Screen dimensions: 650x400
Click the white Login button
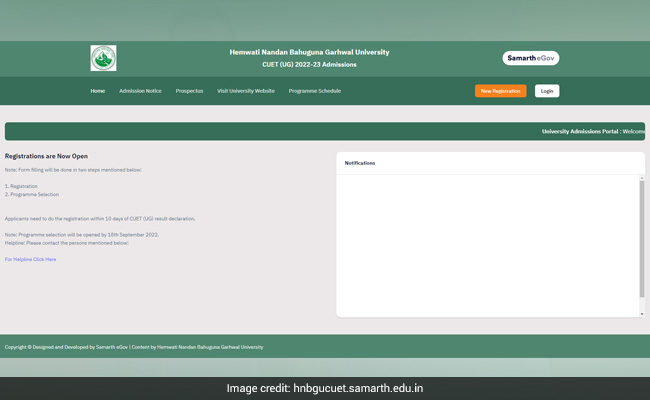(x=546, y=91)
